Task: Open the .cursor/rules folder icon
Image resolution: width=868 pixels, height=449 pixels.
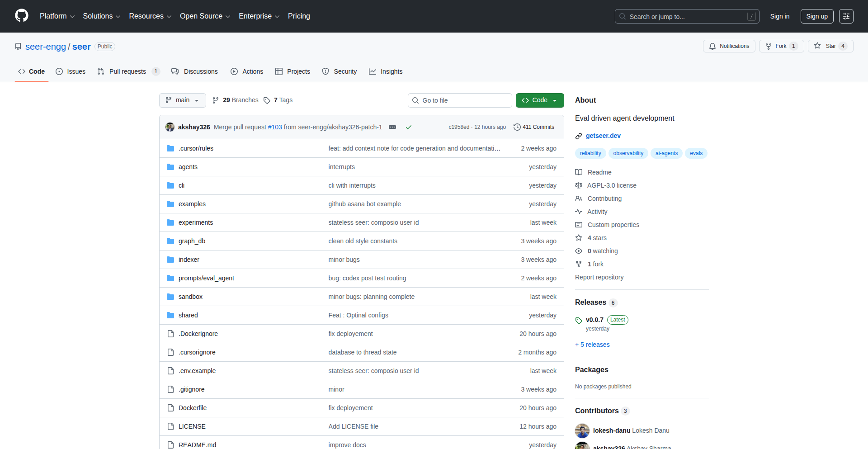Action: coord(170,148)
